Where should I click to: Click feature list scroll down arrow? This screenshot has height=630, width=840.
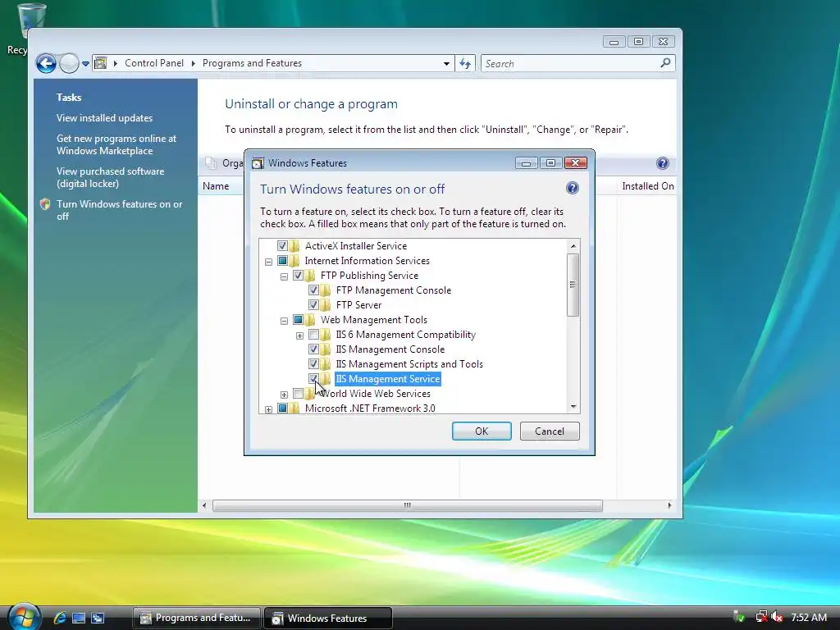[x=573, y=407]
